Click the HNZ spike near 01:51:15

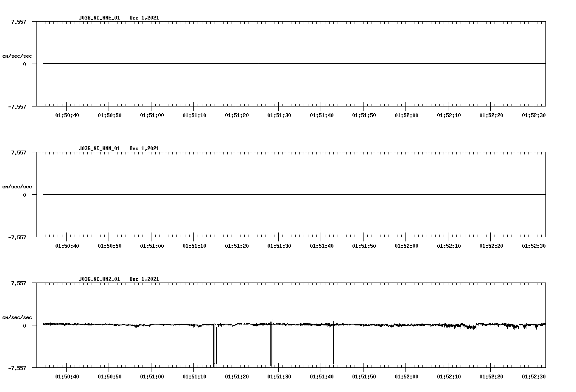click(x=215, y=344)
